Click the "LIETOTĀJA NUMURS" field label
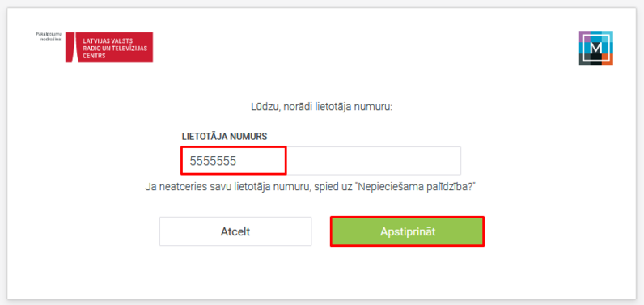The image size is (644, 305). (x=225, y=136)
